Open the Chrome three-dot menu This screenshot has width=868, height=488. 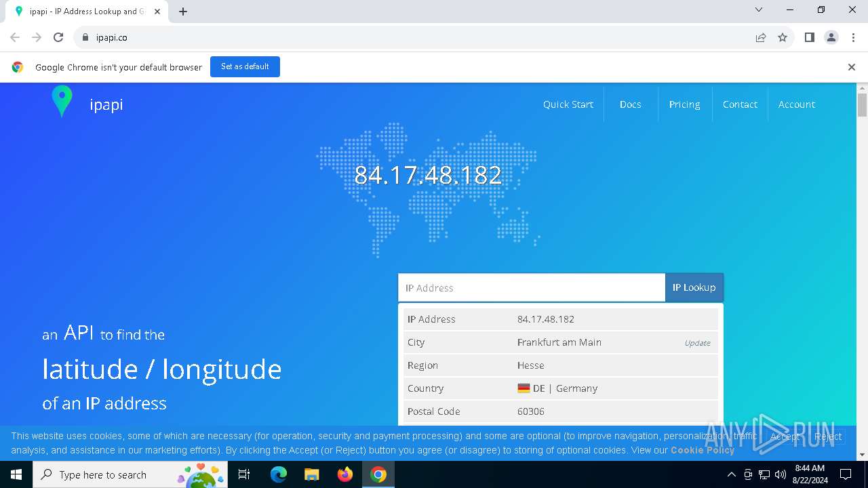point(852,38)
